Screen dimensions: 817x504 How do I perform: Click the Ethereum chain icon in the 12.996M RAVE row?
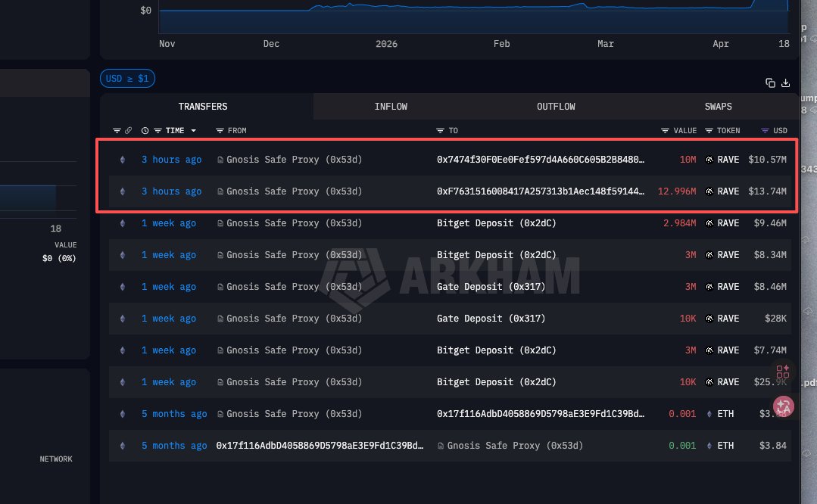[x=123, y=191]
